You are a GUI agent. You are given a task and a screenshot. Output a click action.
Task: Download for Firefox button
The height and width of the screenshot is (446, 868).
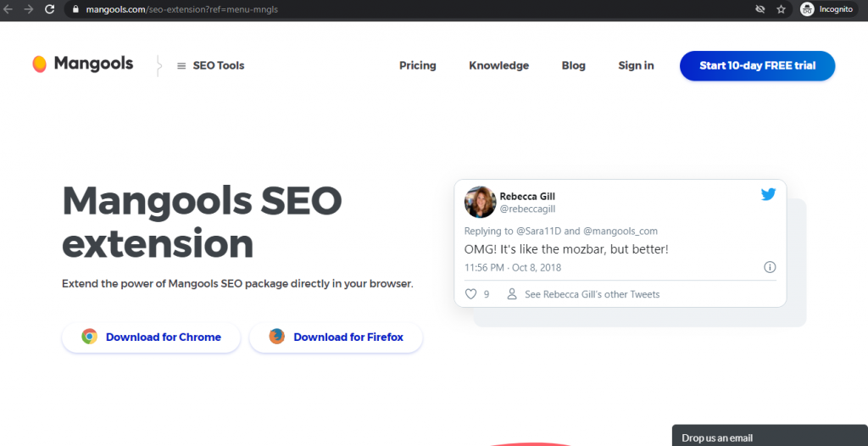[x=336, y=337]
